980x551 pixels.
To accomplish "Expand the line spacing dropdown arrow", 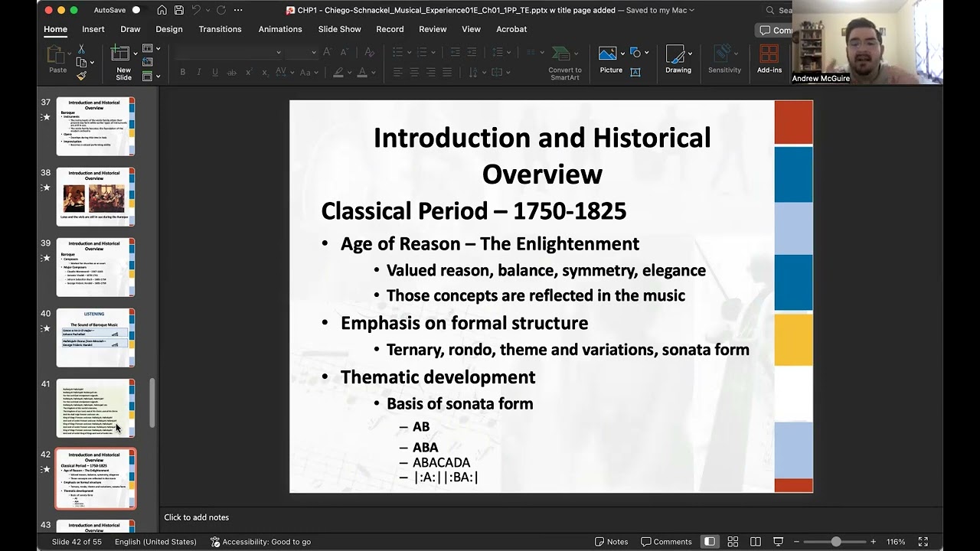I will point(509,53).
